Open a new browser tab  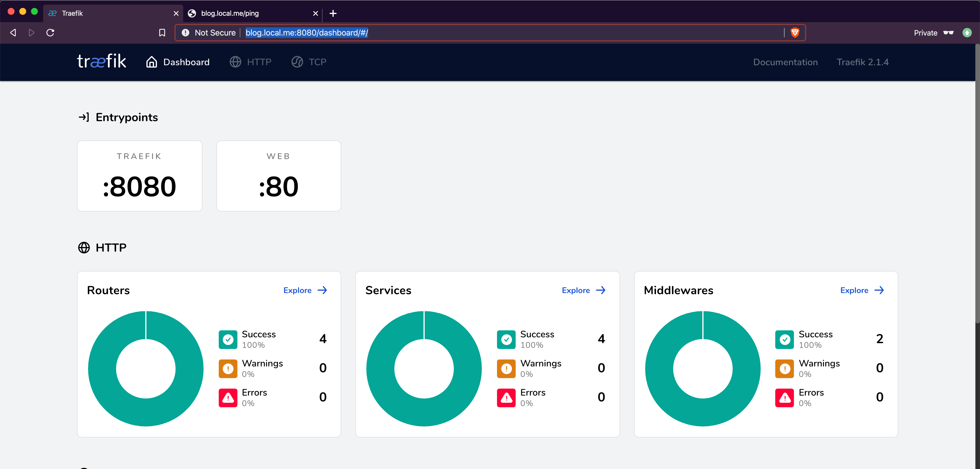(333, 13)
